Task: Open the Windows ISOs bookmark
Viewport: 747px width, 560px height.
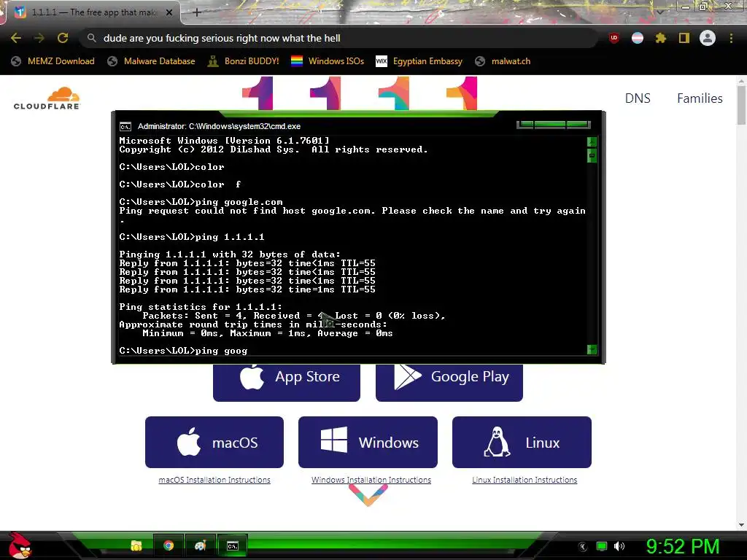Action: click(328, 61)
